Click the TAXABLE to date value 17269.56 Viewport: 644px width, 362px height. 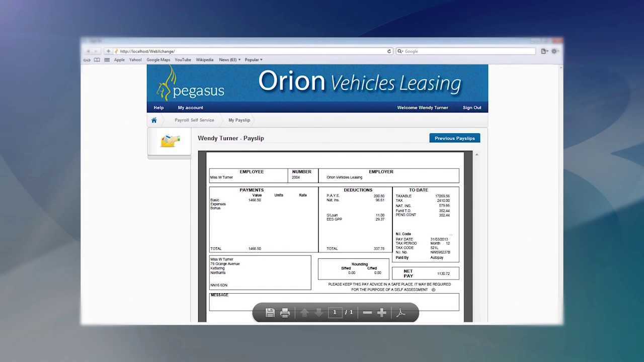(443, 196)
